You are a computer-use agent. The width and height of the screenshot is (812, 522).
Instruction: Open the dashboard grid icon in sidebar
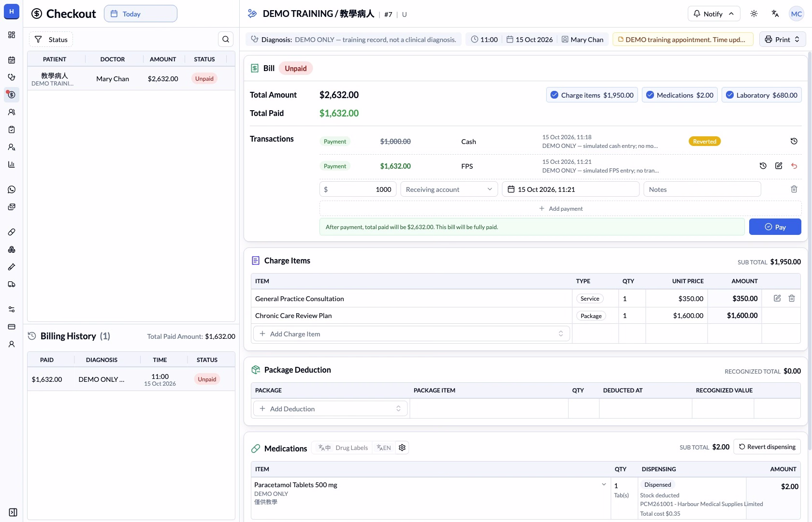pyautogui.click(x=12, y=35)
